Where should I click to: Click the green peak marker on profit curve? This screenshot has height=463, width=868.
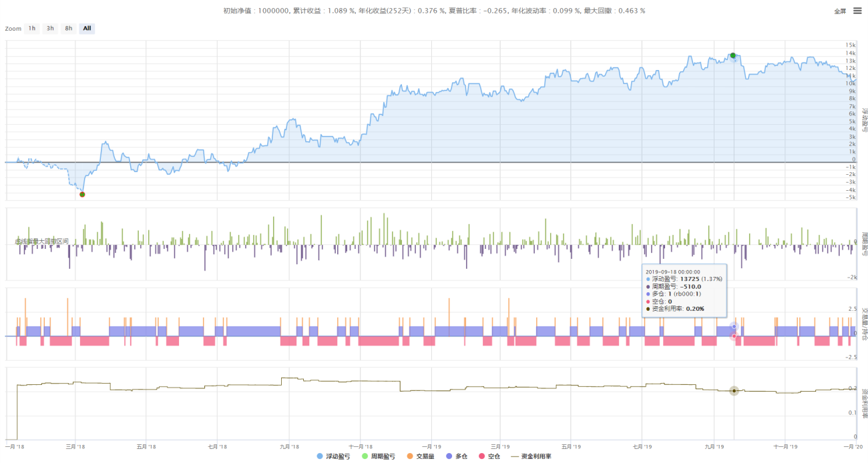tap(733, 55)
